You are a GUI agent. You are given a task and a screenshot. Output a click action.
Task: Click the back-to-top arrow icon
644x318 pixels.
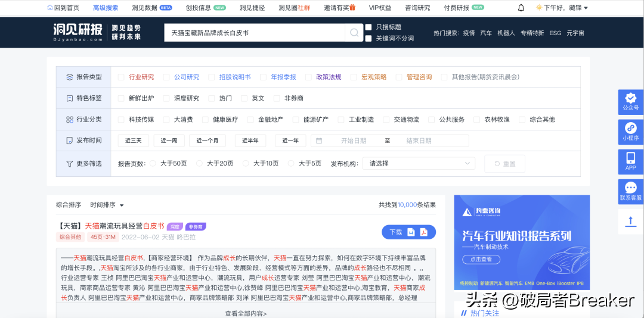630,222
